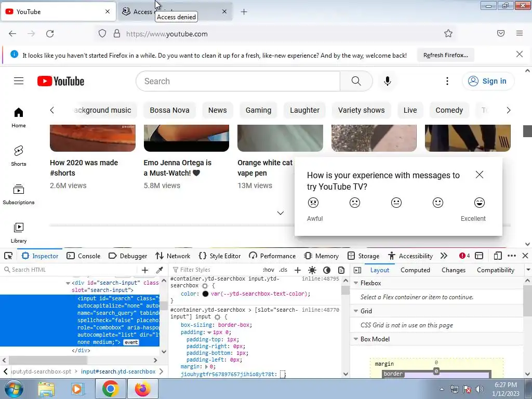The width and height of the screenshot is (532, 399).
Task: Toggle light color scheme simulation
Action: pyautogui.click(x=312, y=270)
